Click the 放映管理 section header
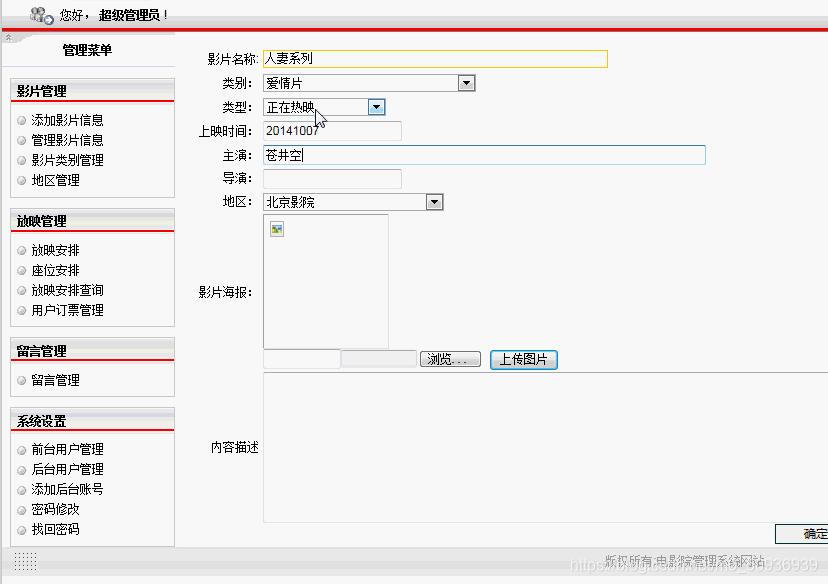This screenshot has width=828, height=584. 92,221
